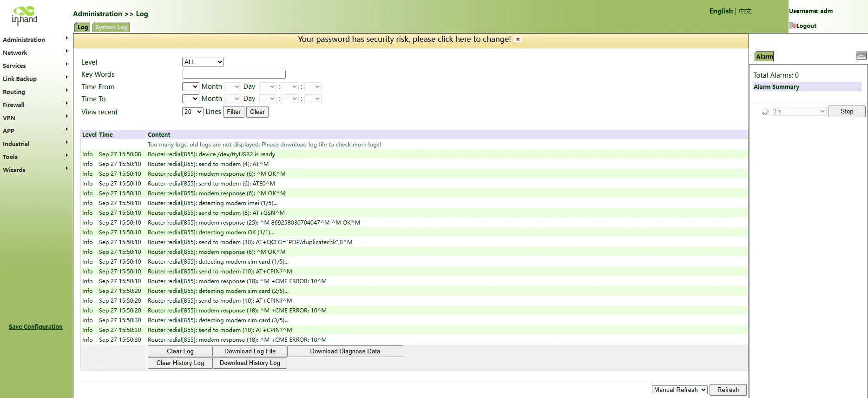Click the Clear filter button

click(x=257, y=112)
